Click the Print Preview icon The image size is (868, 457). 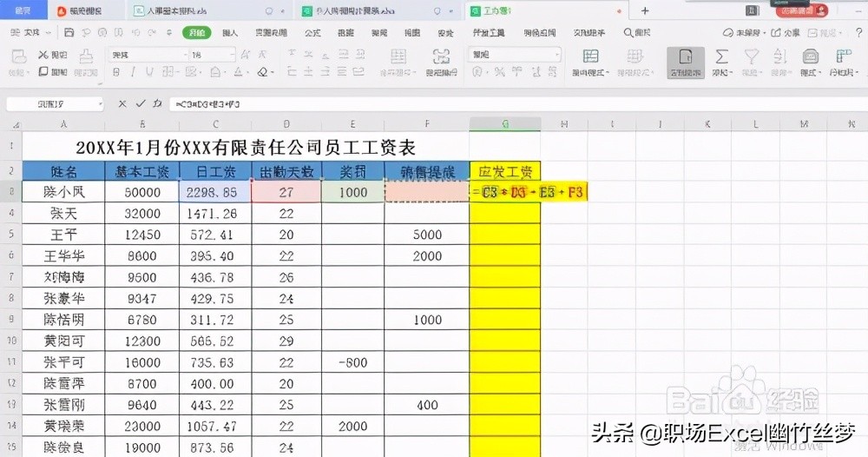118,33
